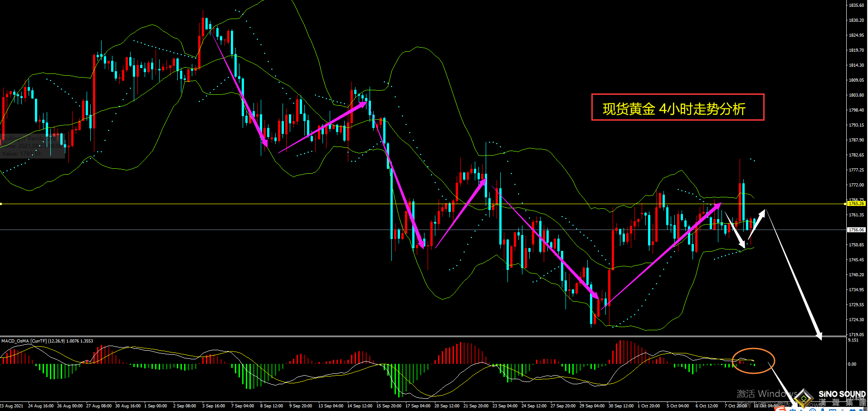Click the Sino Sound diamond logo
The height and width of the screenshot is (411, 868).
point(804,398)
